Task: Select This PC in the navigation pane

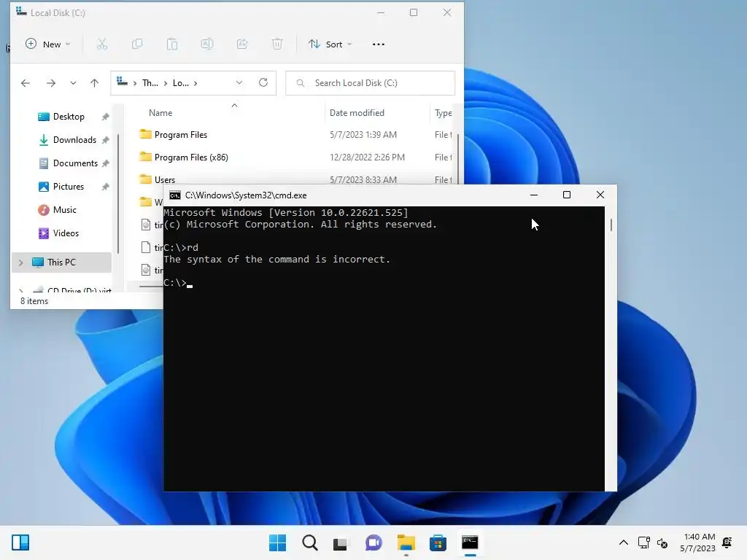Action: (61, 262)
